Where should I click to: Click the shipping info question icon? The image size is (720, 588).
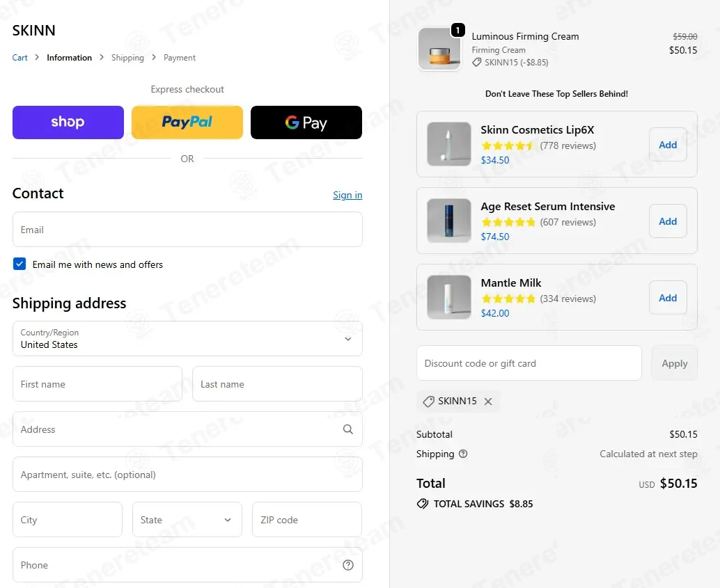[463, 454]
